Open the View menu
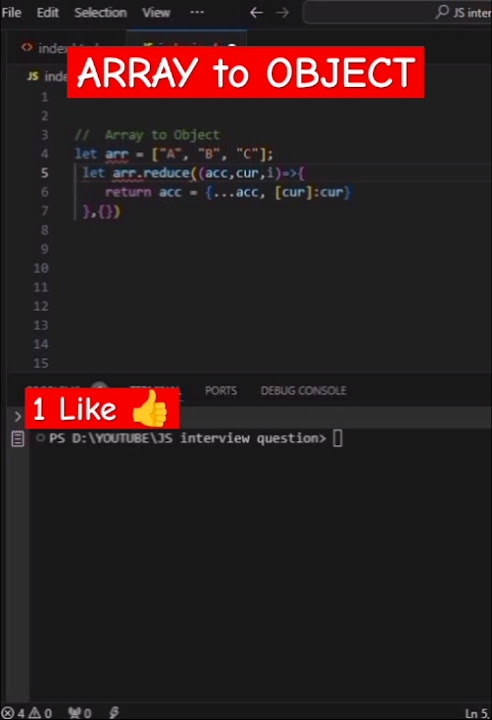 (x=156, y=12)
